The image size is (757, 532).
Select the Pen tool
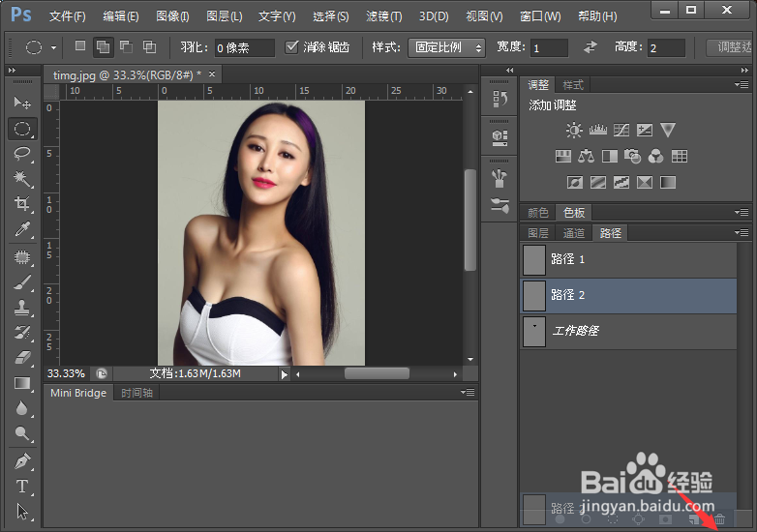tap(22, 461)
